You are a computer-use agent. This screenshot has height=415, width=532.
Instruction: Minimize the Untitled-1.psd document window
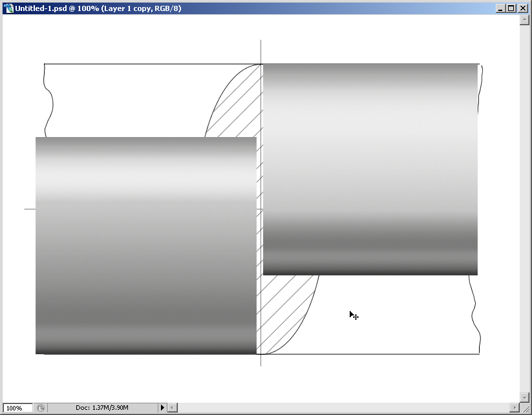pos(500,8)
